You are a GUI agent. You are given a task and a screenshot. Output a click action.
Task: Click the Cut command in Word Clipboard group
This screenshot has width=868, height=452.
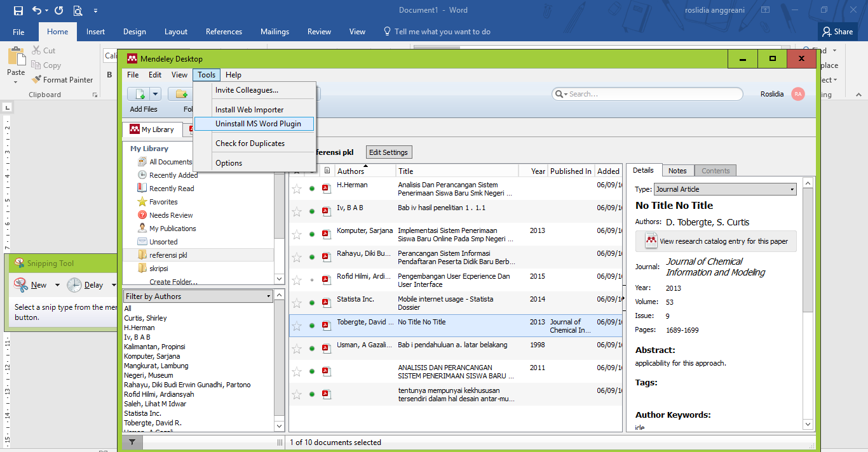(x=43, y=50)
